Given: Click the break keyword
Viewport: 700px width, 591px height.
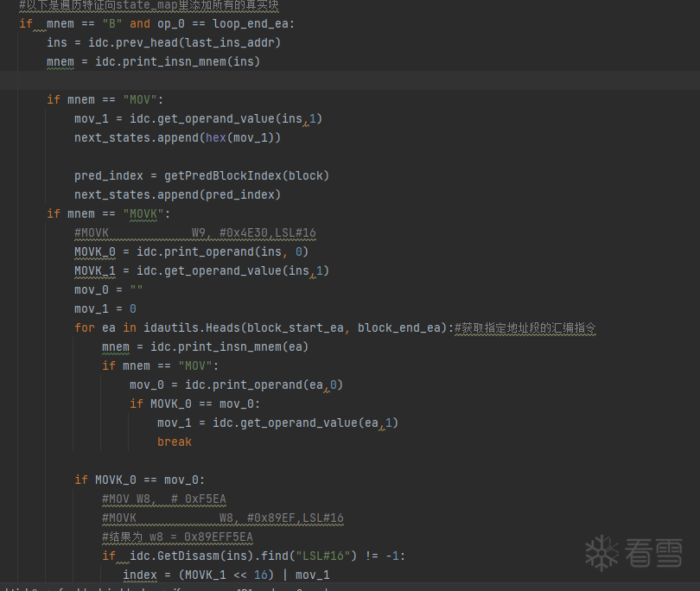Looking at the screenshot, I should pos(175,442).
